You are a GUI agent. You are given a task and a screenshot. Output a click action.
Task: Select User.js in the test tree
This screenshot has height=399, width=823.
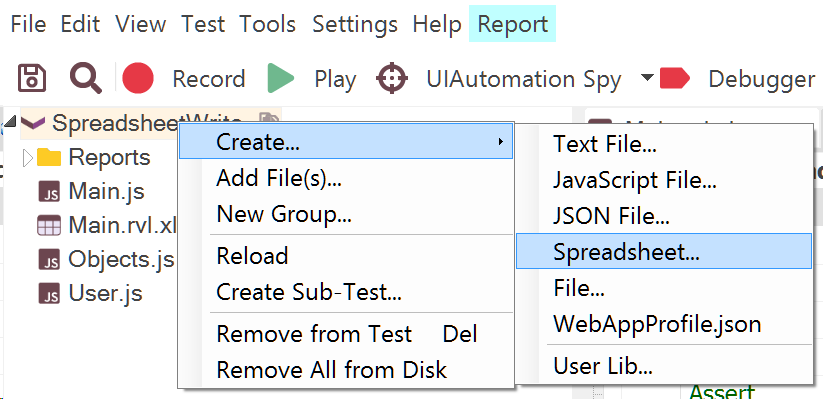pyautogui.click(x=105, y=293)
